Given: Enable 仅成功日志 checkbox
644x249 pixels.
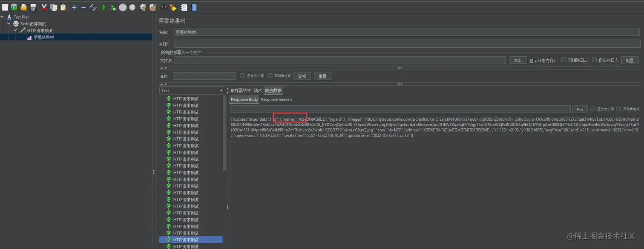Looking at the screenshot, I should (x=594, y=60).
